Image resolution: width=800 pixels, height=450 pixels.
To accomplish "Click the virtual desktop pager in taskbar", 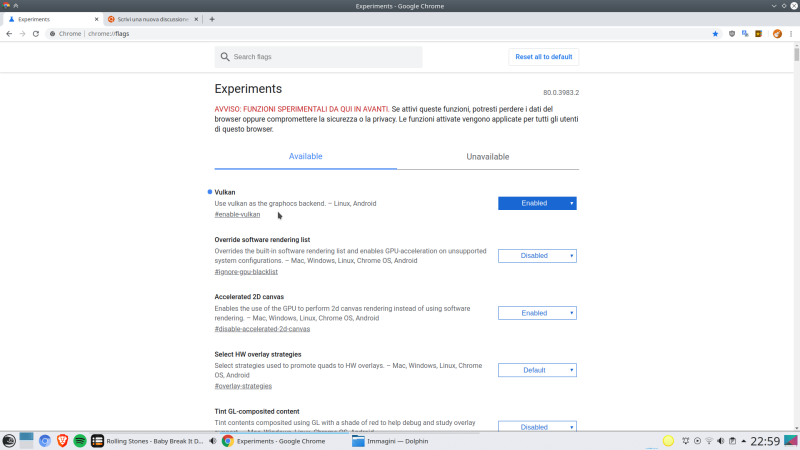I will click(x=27, y=441).
